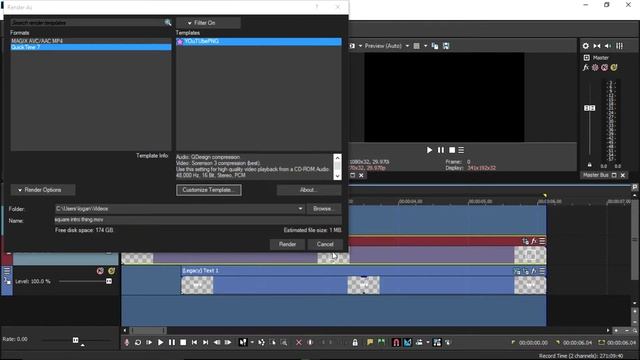Screen dimensions: 640x360
Task: Open Master Bus audio properties gear
Action: [x=586, y=46]
